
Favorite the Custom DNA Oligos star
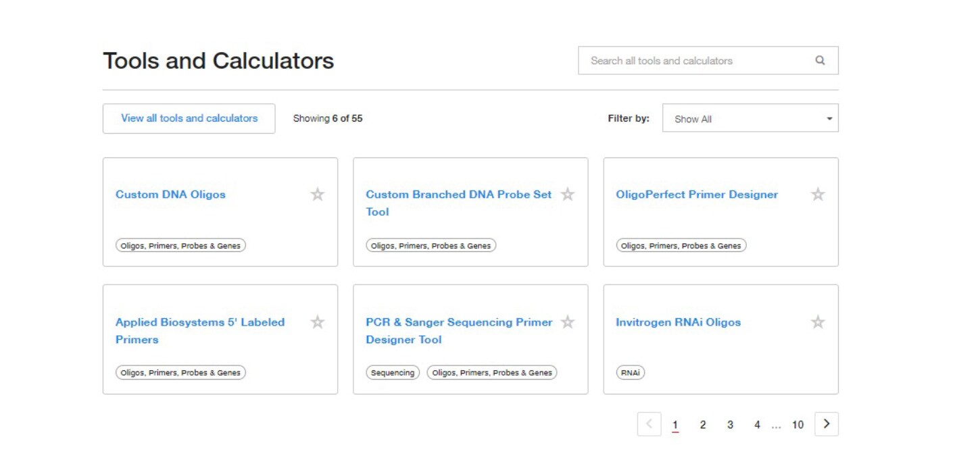(318, 195)
